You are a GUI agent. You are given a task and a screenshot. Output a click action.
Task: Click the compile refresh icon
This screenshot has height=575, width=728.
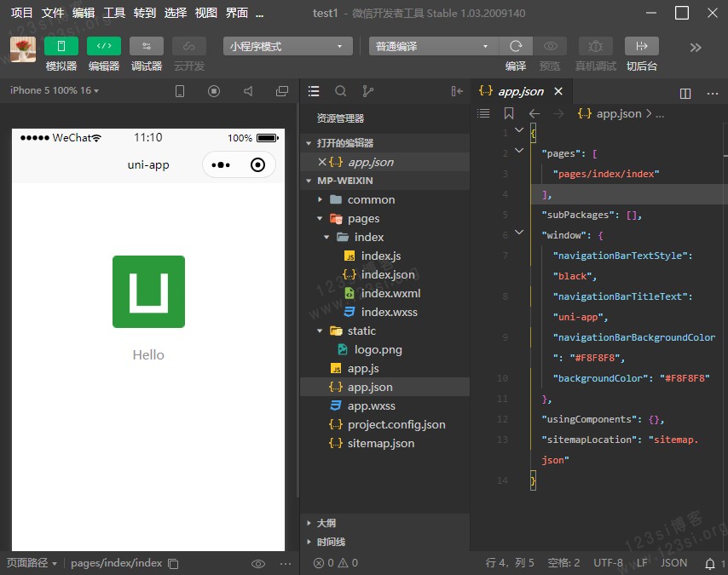pyautogui.click(x=516, y=46)
